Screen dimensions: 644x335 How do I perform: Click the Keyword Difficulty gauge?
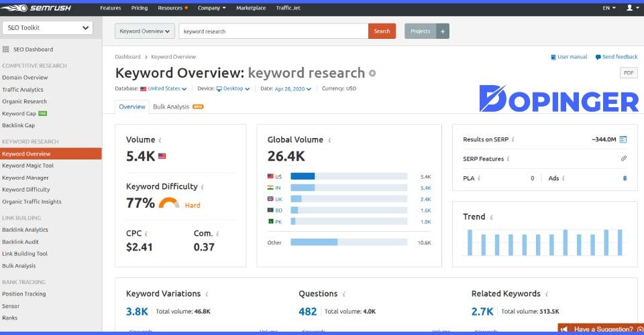click(169, 203)
